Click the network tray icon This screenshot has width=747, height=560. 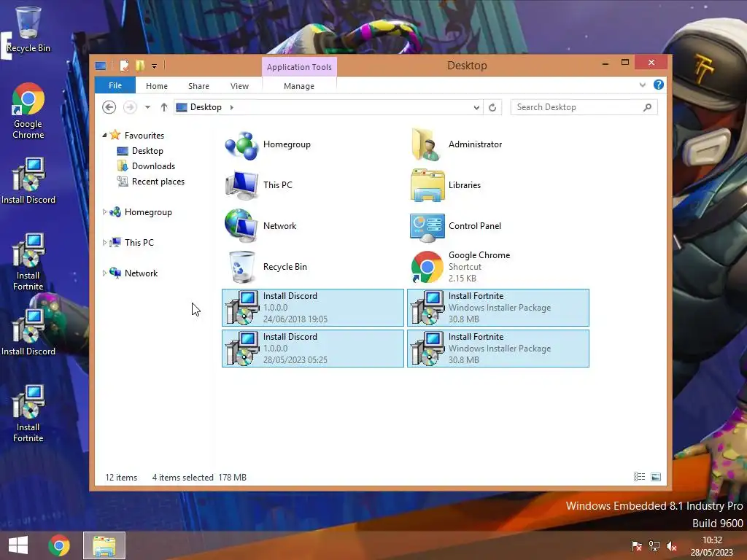point(654,546)
